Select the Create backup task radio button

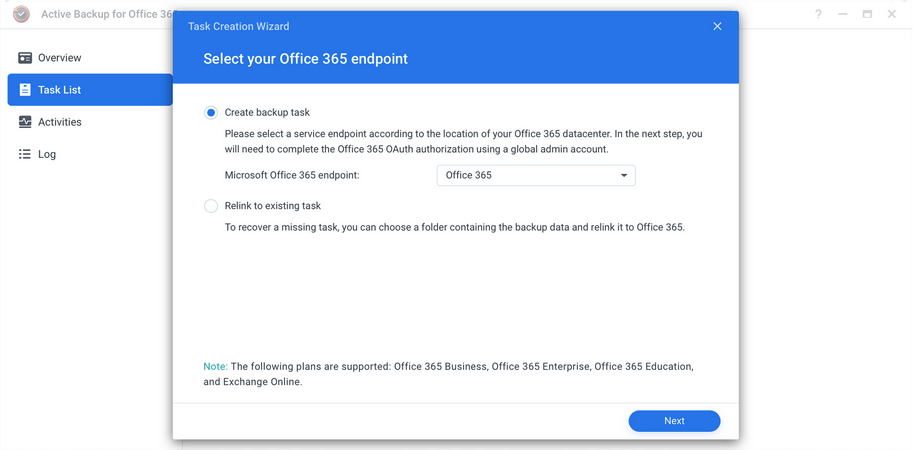(x=211, y=112)
